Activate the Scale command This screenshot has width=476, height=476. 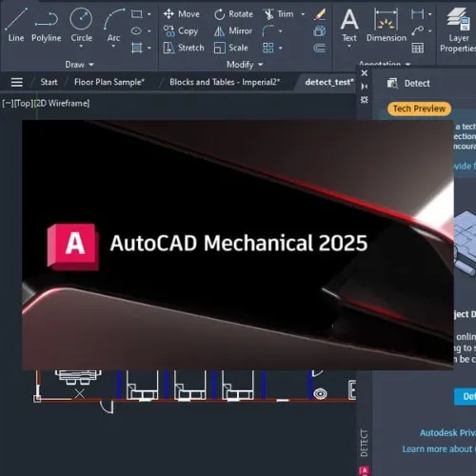click(x=230, y=48)
